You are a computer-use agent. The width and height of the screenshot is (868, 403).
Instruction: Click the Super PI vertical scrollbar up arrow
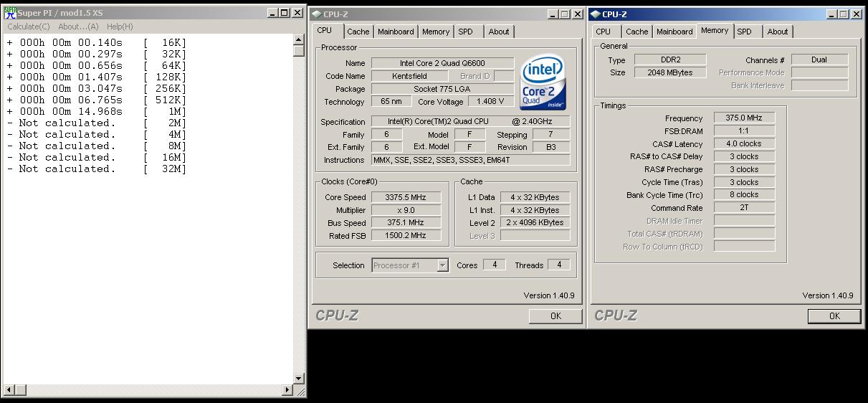pos(299,39)
